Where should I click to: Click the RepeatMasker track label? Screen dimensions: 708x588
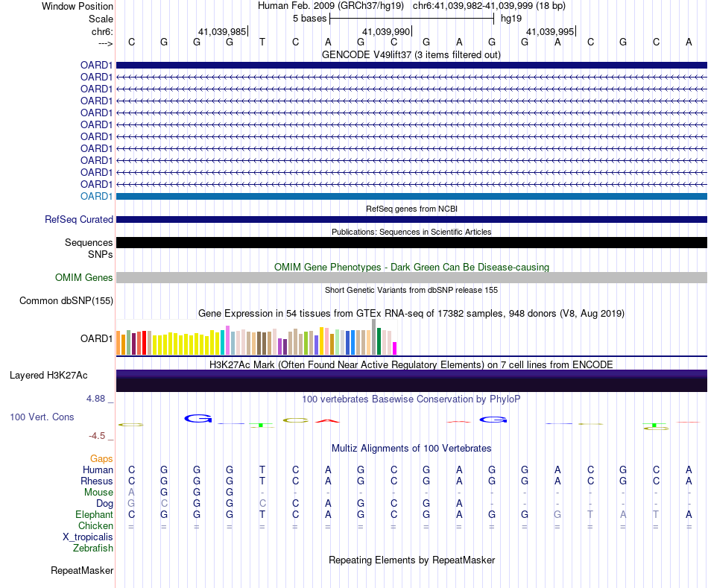82,570
